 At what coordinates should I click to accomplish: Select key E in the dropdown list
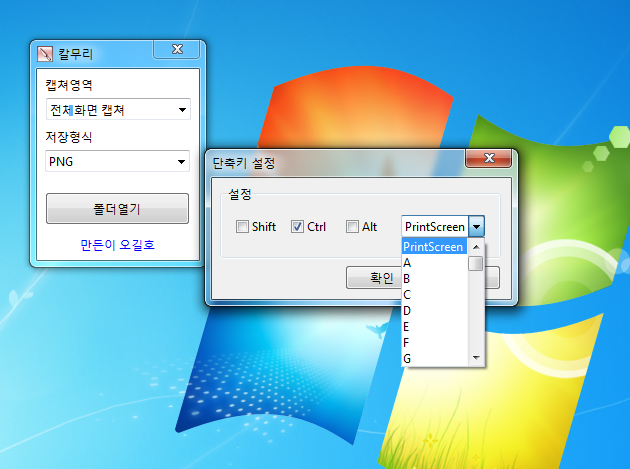tap(434, 326)
